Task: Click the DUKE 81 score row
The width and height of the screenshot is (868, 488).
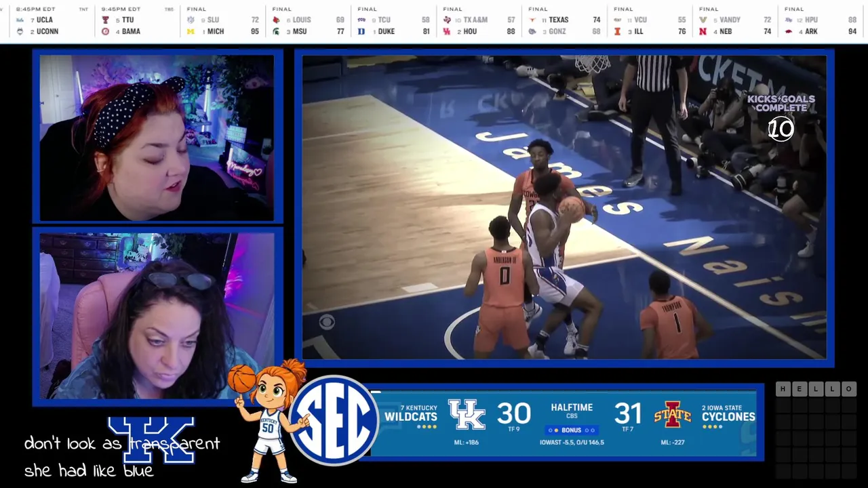Action: pyautogui.click(x=394, y=31)
